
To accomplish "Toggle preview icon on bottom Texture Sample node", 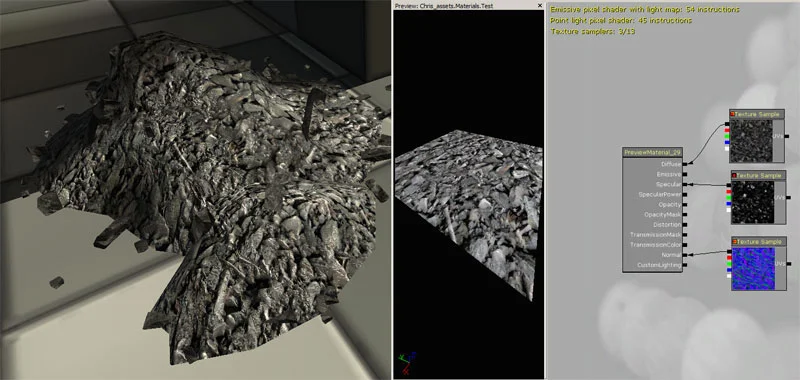I will [x=735, y=241].
